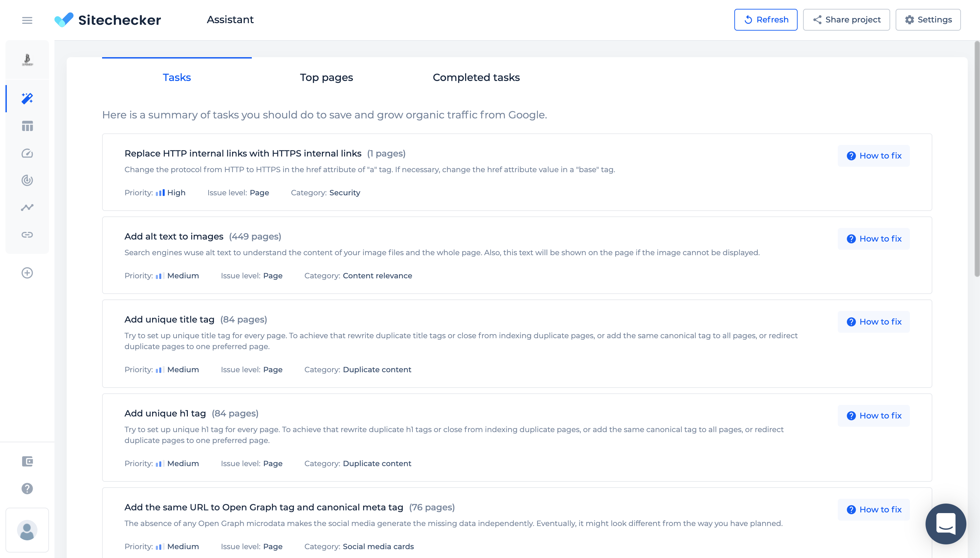Click the user profile avatar
The height and width of the screenshot is (558, 980).
tap(27, 530)
